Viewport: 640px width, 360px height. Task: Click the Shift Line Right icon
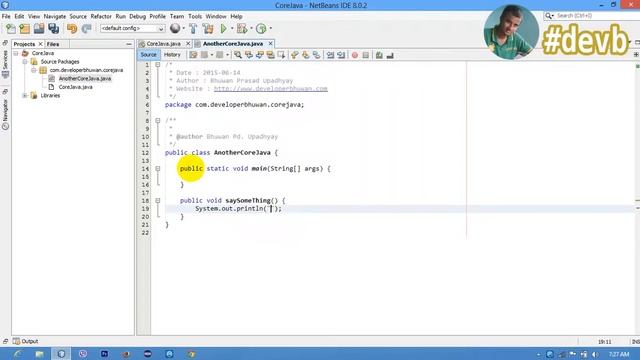(341, 55)
